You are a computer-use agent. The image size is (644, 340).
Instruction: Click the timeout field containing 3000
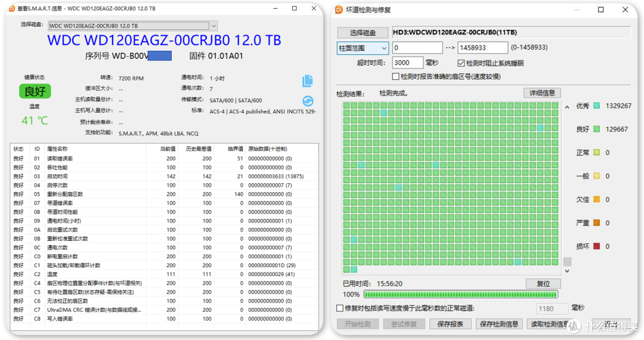pyautogui.click(x=407, y=63)
